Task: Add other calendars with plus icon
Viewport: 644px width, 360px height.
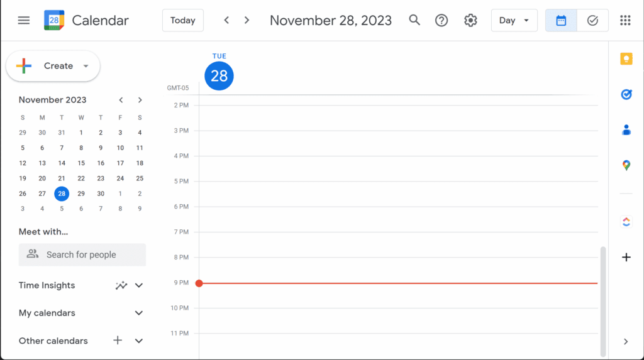Action: 118,341
